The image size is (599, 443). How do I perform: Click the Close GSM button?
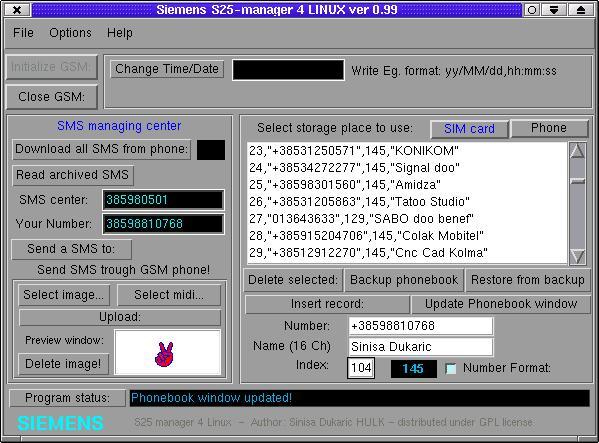(52, 97)
